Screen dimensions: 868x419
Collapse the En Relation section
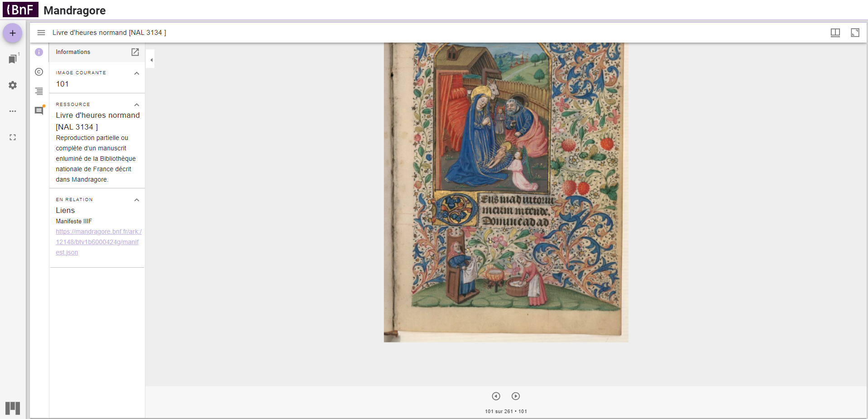pos(136,200)
